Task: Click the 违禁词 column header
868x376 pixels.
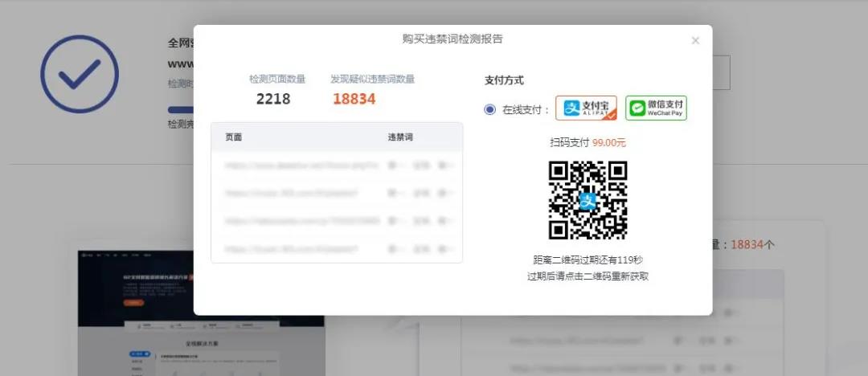Action: [x=400, y=137]
